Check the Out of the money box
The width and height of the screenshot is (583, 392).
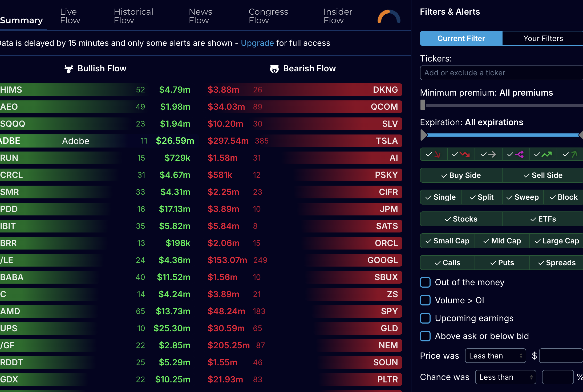point(425,282)
